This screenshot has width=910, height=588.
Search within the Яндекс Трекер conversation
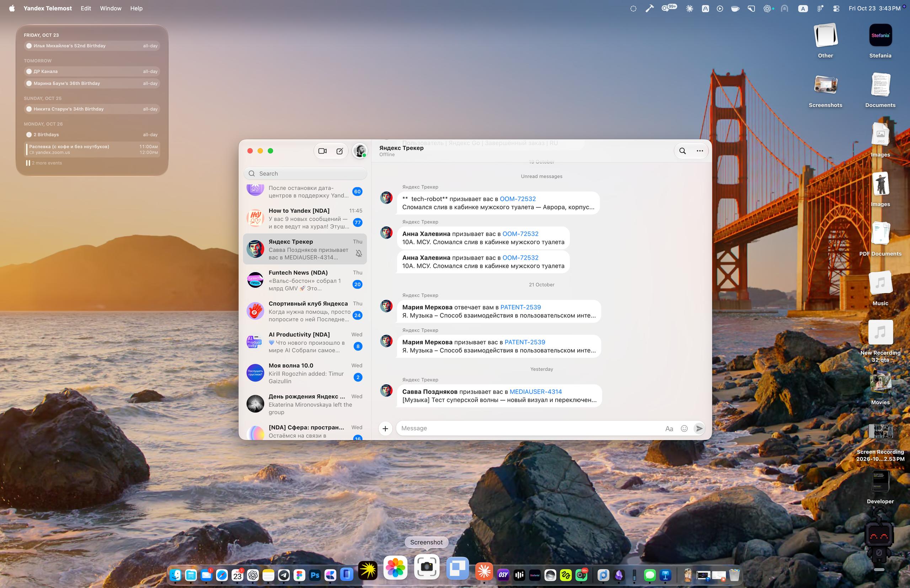coord(682,151)
